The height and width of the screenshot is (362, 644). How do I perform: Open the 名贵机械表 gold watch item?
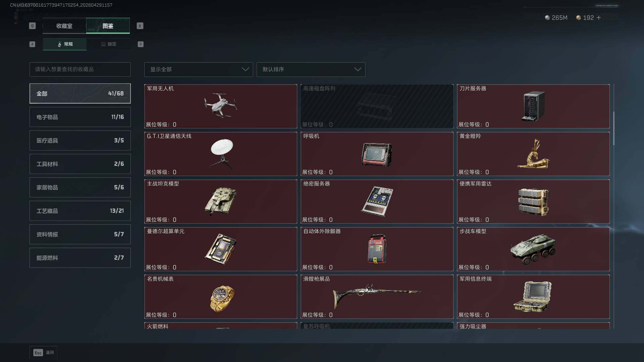[x=221, y=297]
